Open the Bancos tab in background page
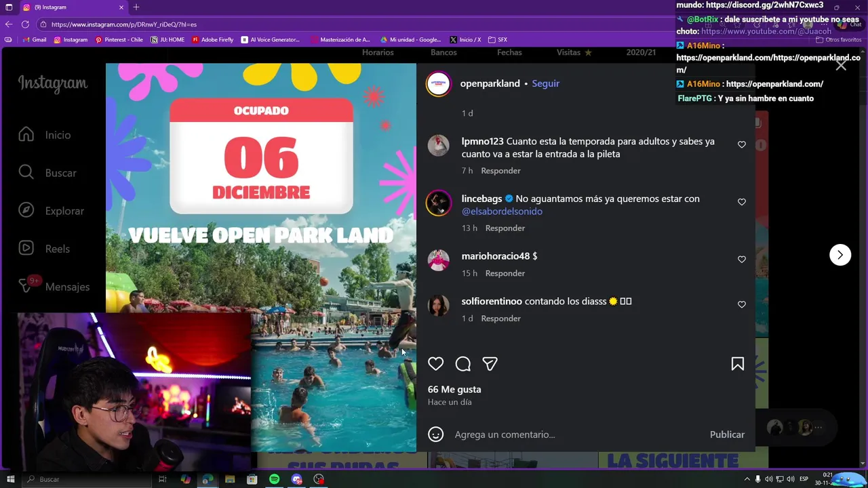 443,52
